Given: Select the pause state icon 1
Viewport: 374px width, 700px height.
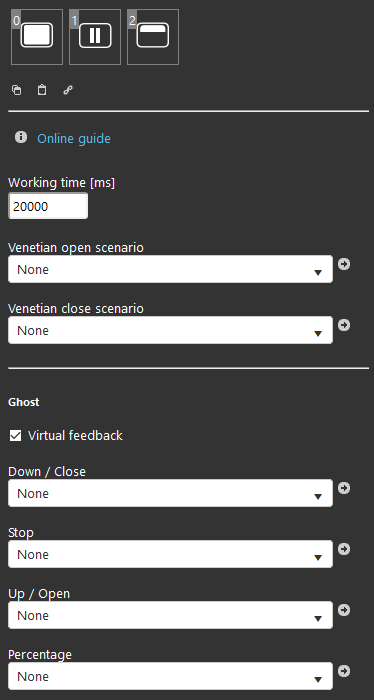Looking at the screenshot, I should (95, 37).
